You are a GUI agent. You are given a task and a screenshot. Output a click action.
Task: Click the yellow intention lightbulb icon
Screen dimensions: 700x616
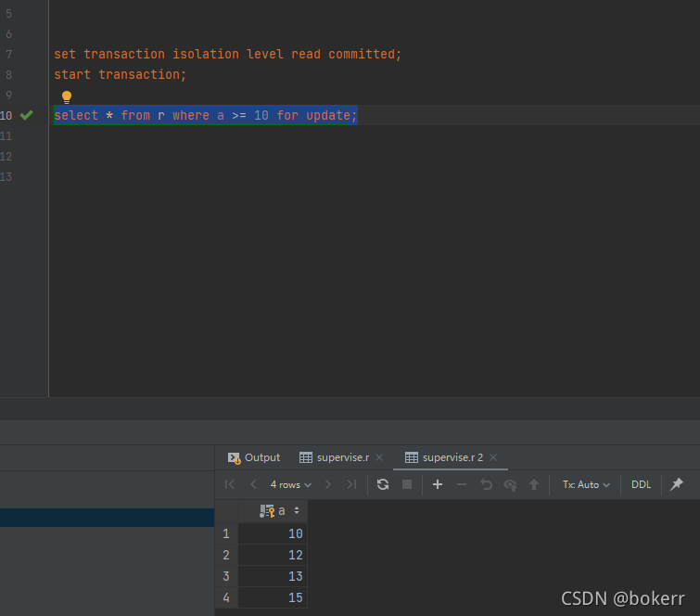(67, 96)
